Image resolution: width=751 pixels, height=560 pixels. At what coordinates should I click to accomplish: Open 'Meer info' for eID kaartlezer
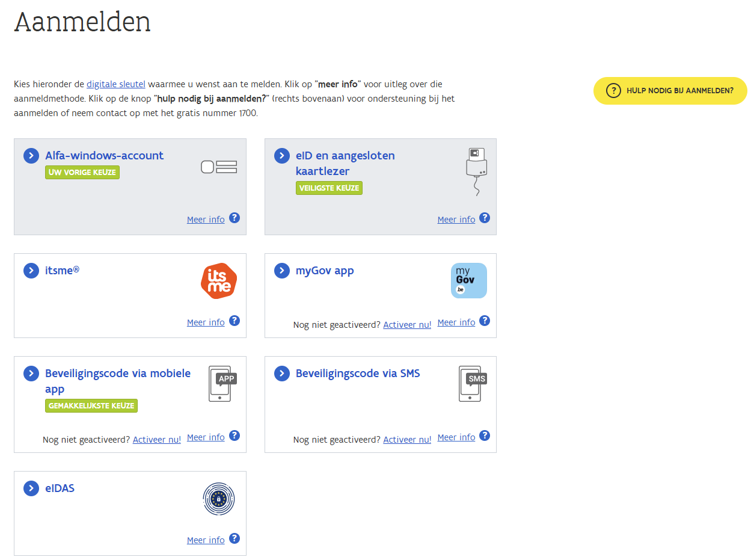pyautogui.click(x=456, y=220)
